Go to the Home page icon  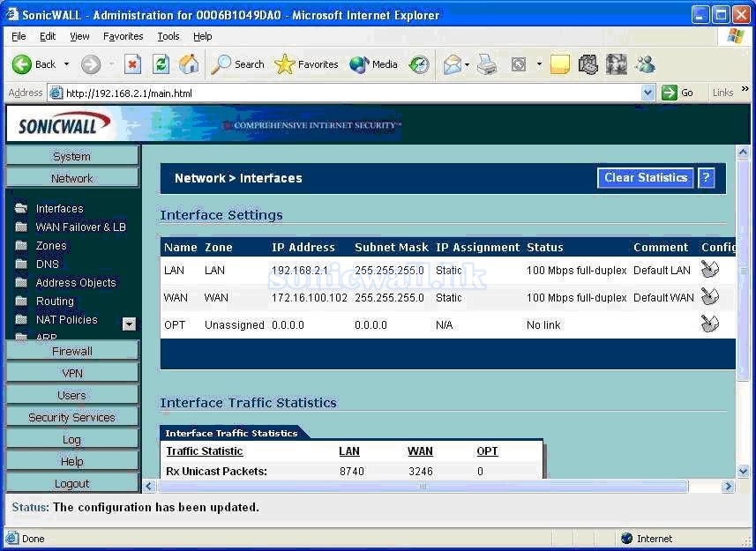tap(189, 64)
